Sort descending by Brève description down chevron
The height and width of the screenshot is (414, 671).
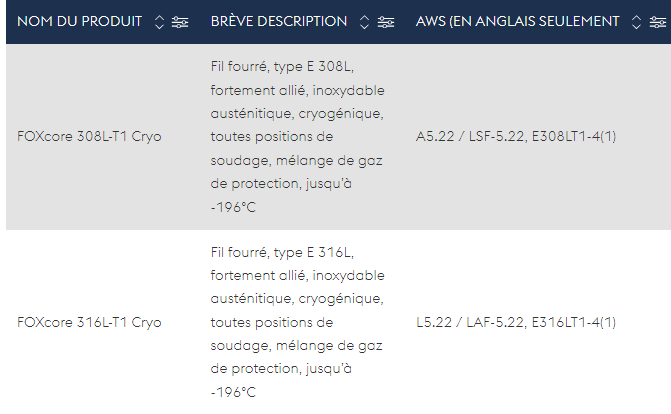364,27
